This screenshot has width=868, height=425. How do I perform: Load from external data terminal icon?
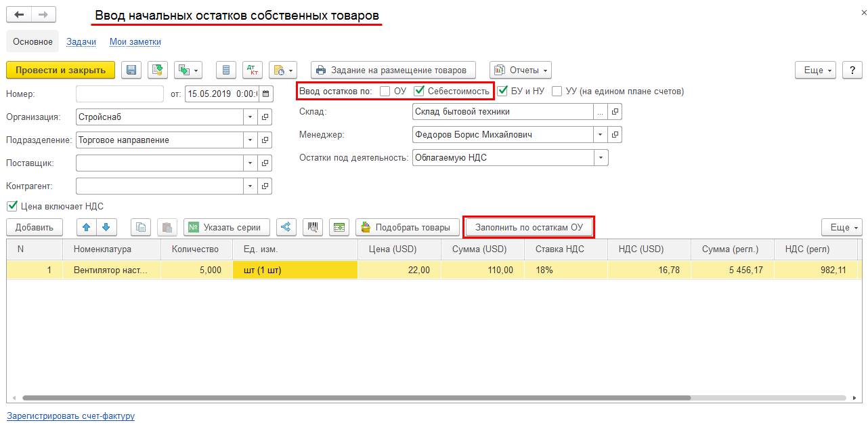click(339, 228)
